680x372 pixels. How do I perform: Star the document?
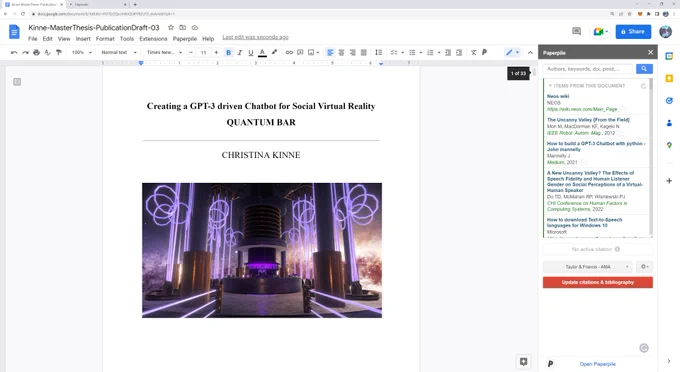(171, 27)
